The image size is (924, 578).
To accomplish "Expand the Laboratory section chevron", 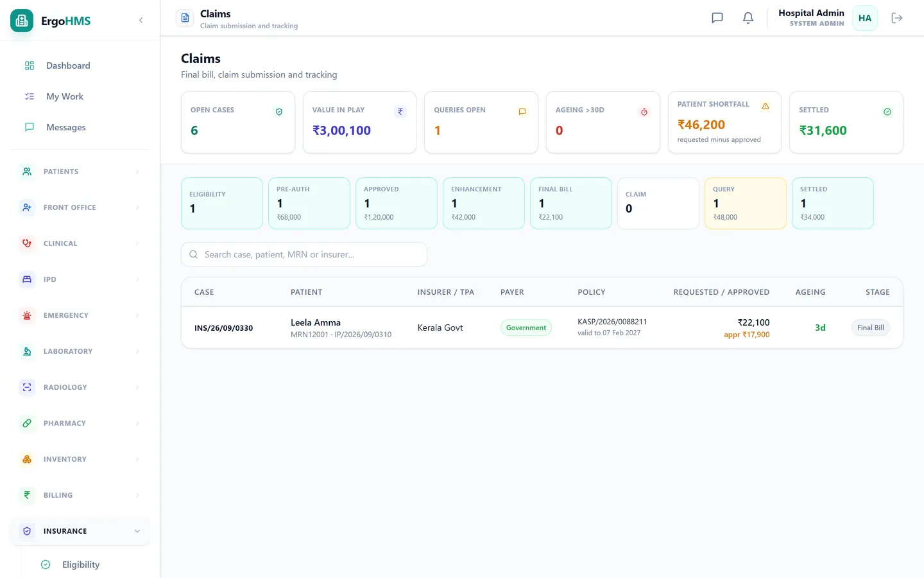I will point(137,351).
